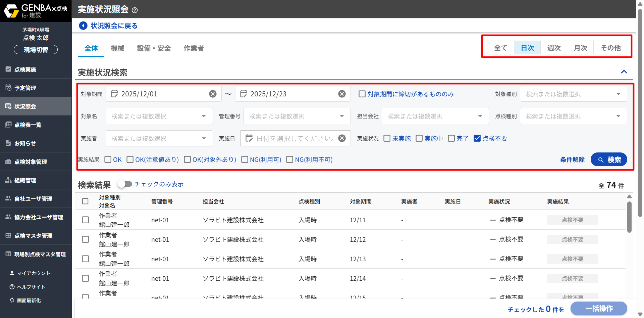
Task: Open マイアカウント from the sidebar
Action: coord(33,273)
